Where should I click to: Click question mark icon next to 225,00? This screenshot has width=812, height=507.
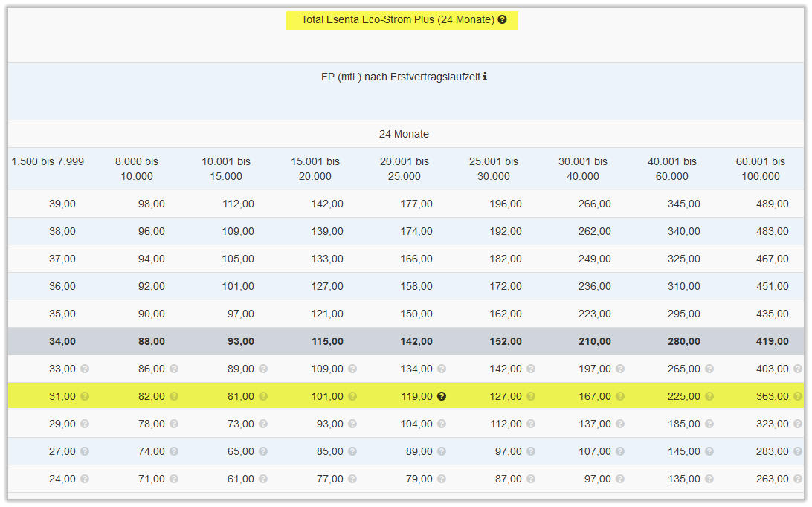tap(709, 397)
